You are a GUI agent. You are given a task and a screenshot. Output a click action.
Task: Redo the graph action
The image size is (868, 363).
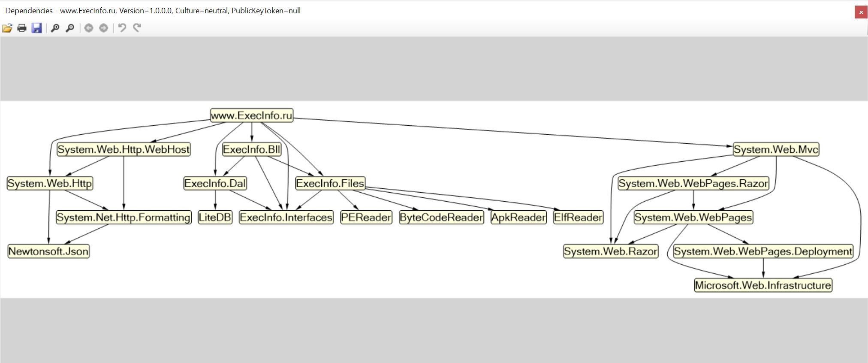click(137, 28)
